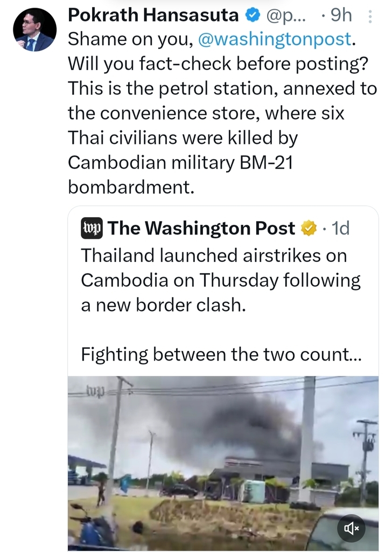
Task: Click the wp watermark on the video
Action: click(x=95, y=390)
